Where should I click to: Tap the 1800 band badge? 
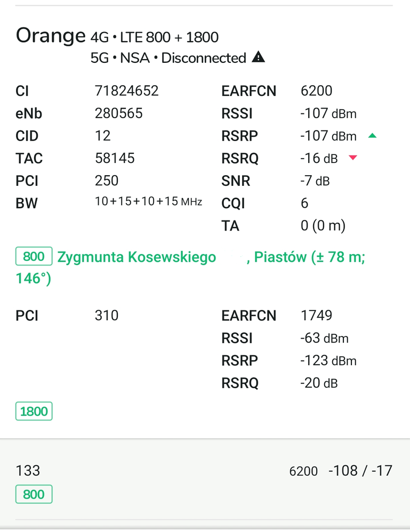tap(34, 411)
